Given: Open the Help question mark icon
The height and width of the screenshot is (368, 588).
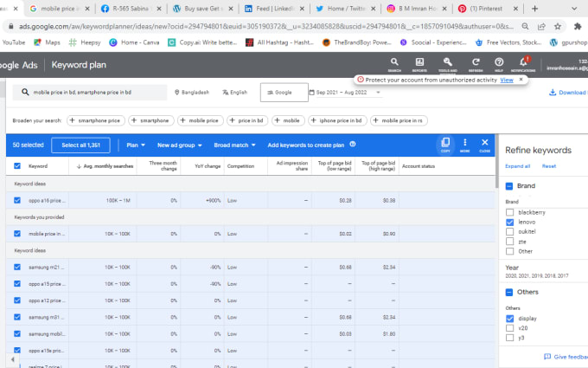Looking at the screenshot, I should point(499,64).
